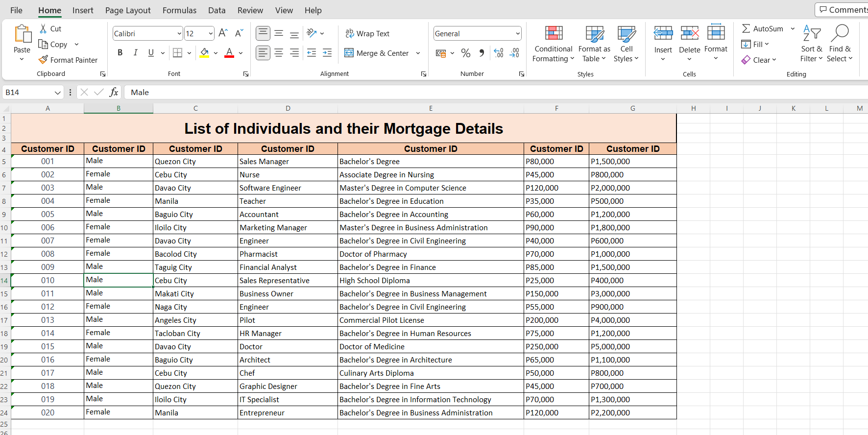
Task: Click the Increase Indent icon
Action: coord(327,53)
